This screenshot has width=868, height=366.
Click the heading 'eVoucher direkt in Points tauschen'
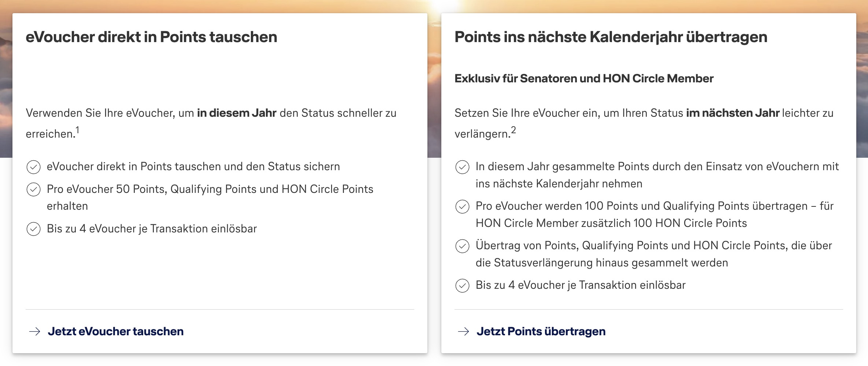151,37
